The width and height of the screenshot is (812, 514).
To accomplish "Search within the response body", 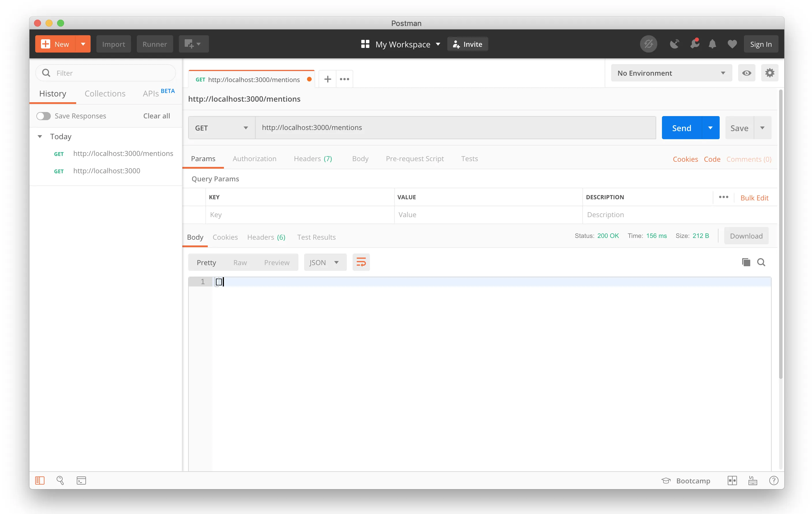I will [x=762, y=262].
